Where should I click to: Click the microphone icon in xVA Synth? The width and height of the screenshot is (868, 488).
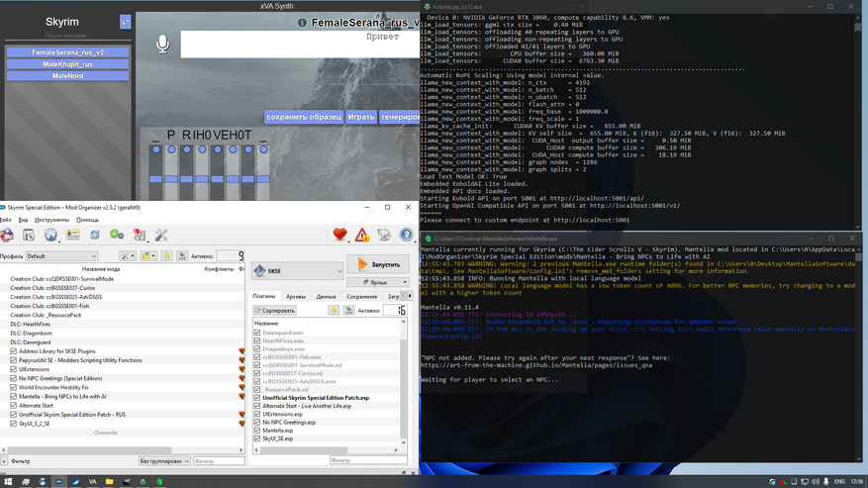coord(163,44)
